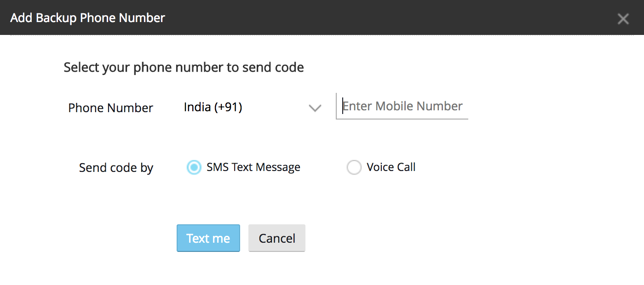Click the "Send code by" label
Image resolution: width=644 pixels, height=285 pixels.
click(x=116, y=168)
